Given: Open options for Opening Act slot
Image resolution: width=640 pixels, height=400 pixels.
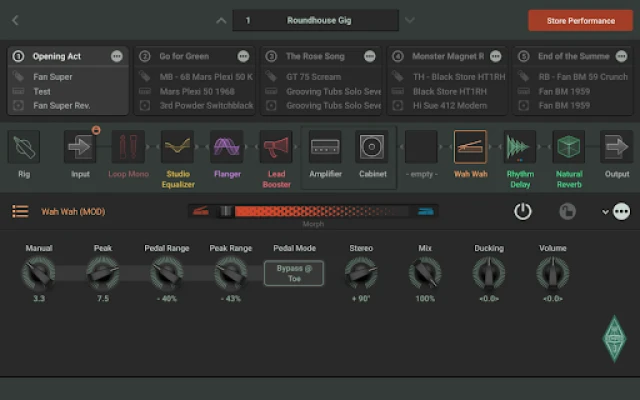Looking at the screenshot, I should pos(117,56).
